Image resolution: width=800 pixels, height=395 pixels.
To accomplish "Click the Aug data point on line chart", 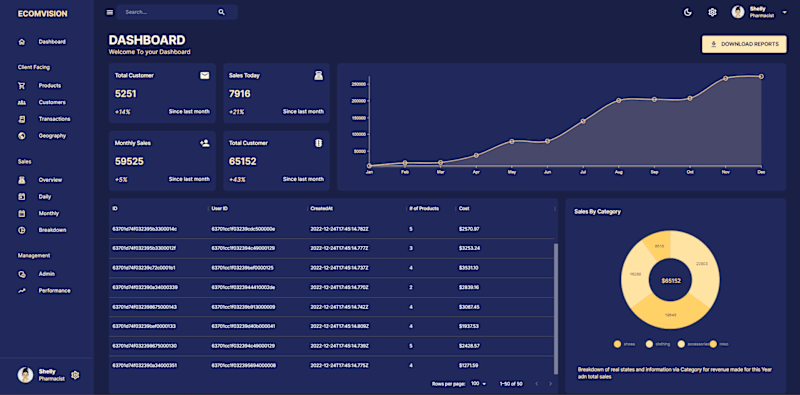I will pyautogui.click(x=618, y=101).
